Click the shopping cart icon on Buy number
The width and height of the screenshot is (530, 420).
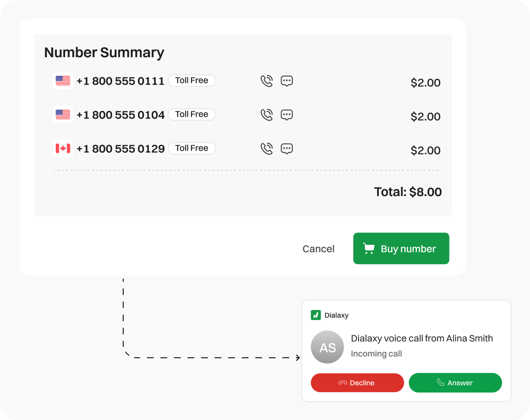369,249
